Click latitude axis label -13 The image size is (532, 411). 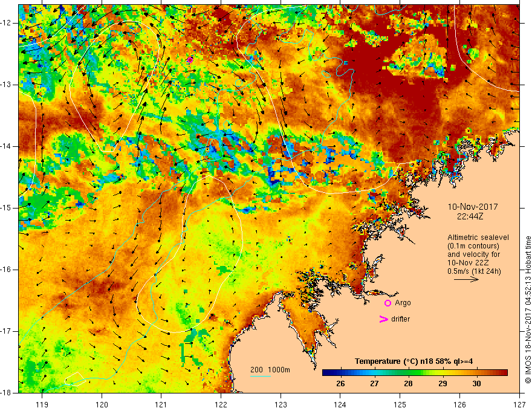tap(6, 85)
